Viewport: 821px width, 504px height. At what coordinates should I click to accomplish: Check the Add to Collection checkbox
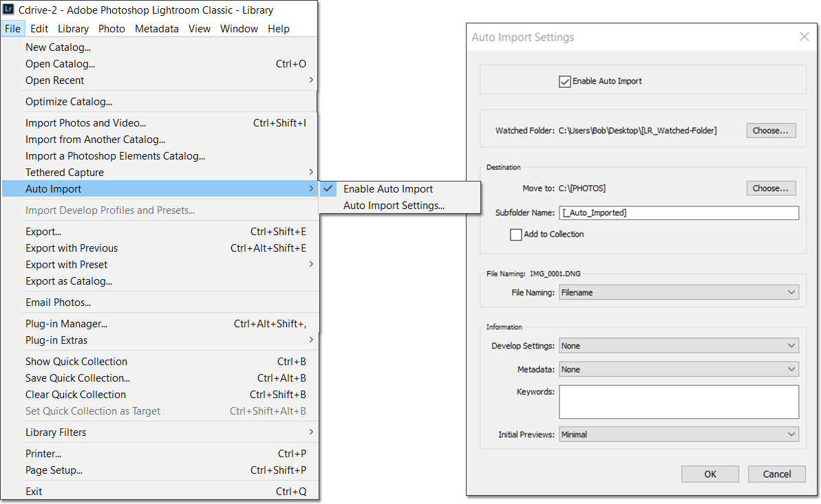coord(515,234)
